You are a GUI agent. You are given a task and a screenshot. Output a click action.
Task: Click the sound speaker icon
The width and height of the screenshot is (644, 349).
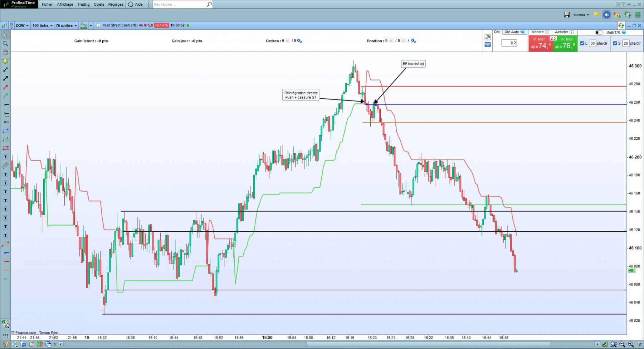[606, 15]
